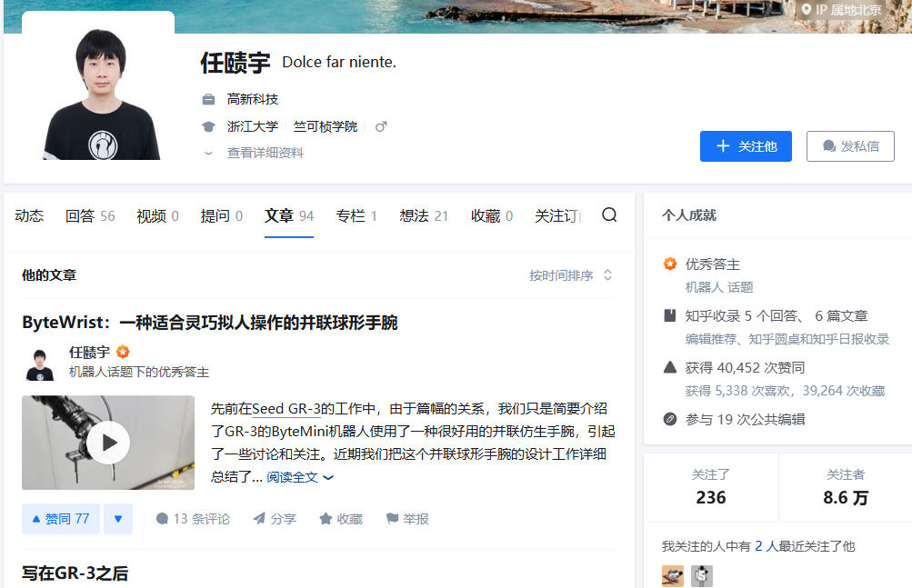The height and width of the screenshot is (588, 912).
Task: Play the ByteWrist article video
Action: point(107,443)
